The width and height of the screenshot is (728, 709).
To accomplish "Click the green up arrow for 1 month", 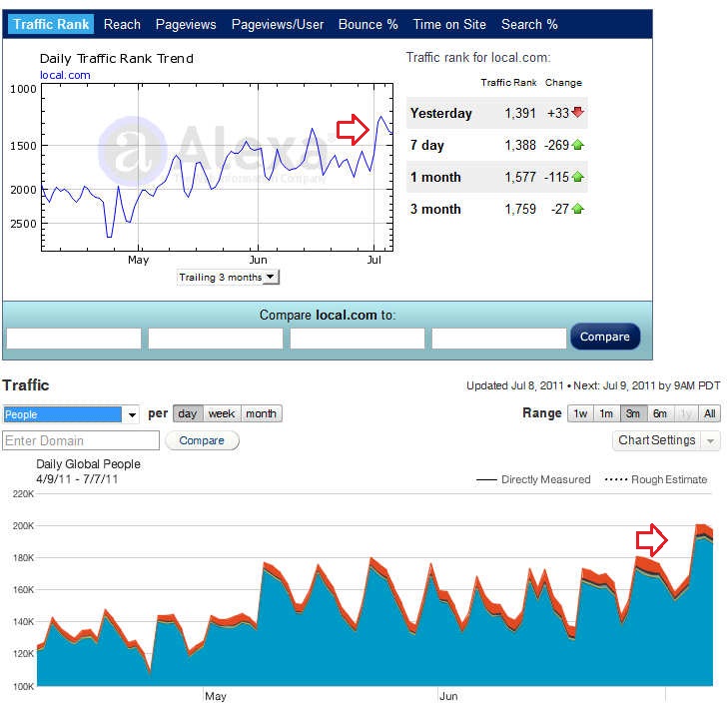I will 577,177.
